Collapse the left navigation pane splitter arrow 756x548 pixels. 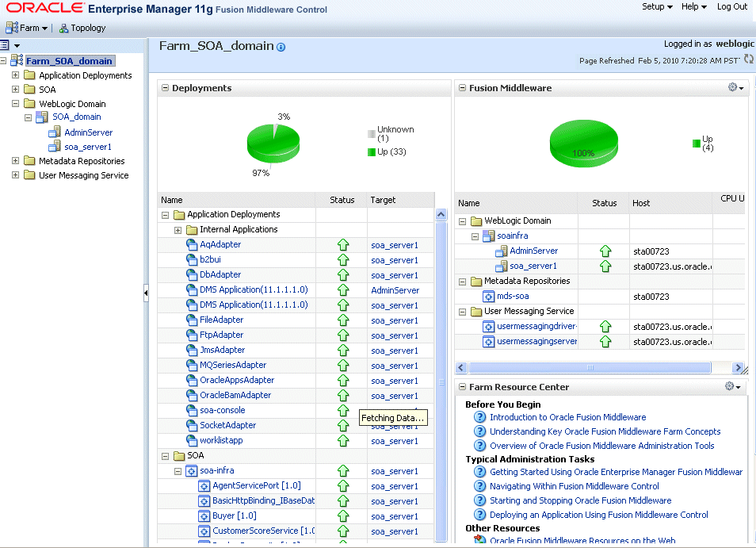tap(146, 293)
